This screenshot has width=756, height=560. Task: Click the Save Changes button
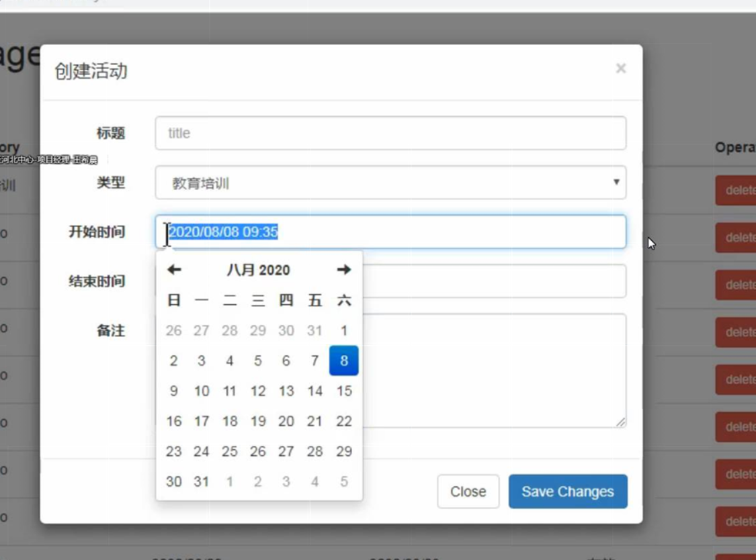[568, 492]
